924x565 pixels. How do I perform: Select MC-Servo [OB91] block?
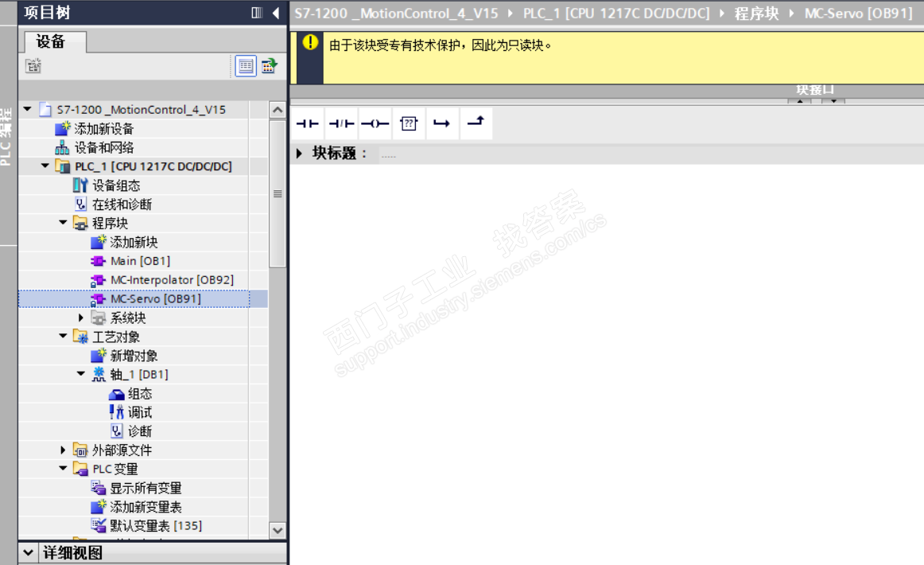point(156,298)
